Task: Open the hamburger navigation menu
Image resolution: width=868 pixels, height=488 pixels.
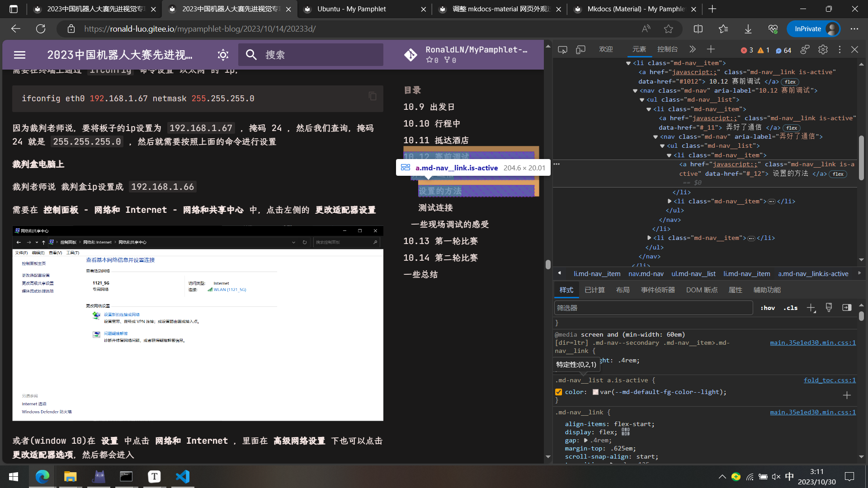Action: 19,55
